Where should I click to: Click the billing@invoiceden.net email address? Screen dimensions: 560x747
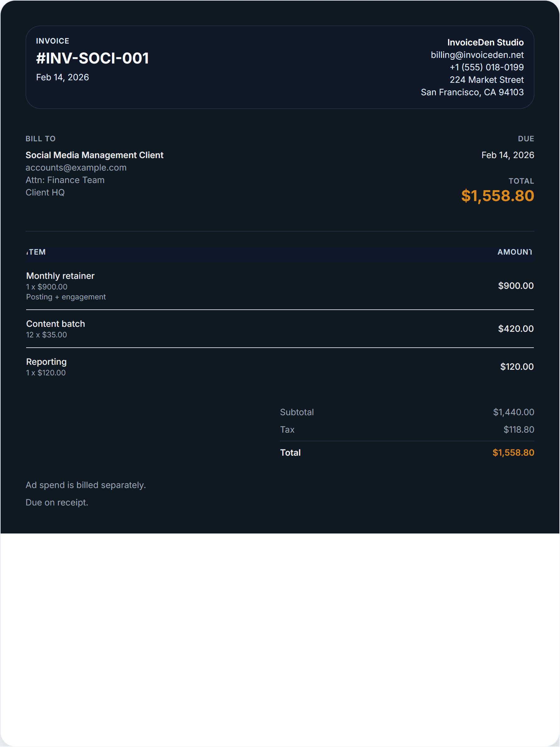477,55
